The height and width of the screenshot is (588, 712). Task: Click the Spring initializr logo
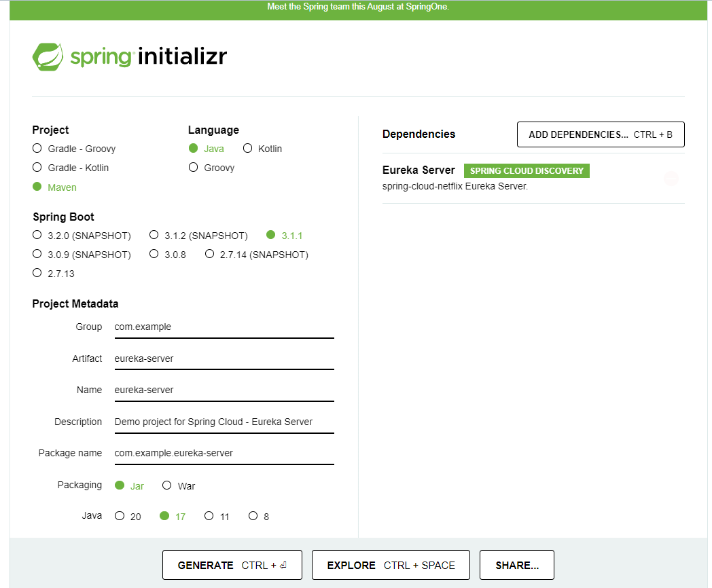point(129,57)
